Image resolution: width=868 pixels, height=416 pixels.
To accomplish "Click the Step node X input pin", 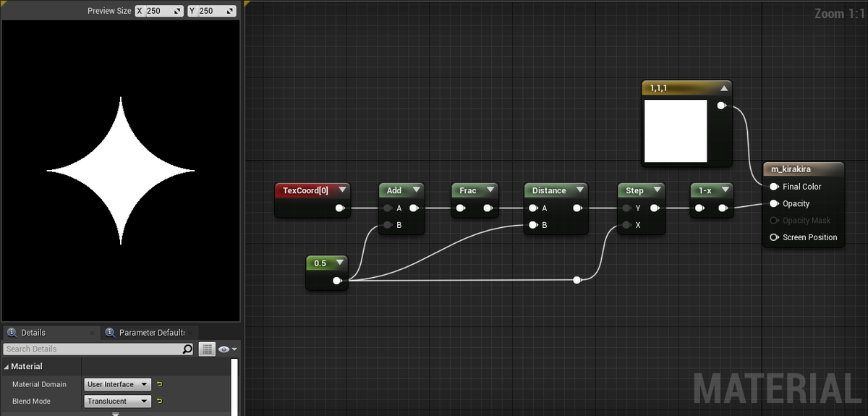I will click(x=627, y=225).
